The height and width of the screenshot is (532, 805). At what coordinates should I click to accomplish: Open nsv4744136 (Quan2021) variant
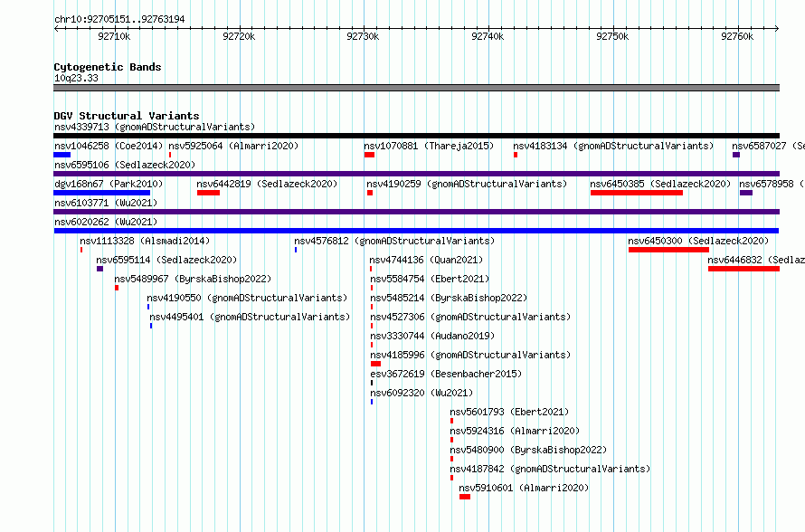(x=426, y=260)
